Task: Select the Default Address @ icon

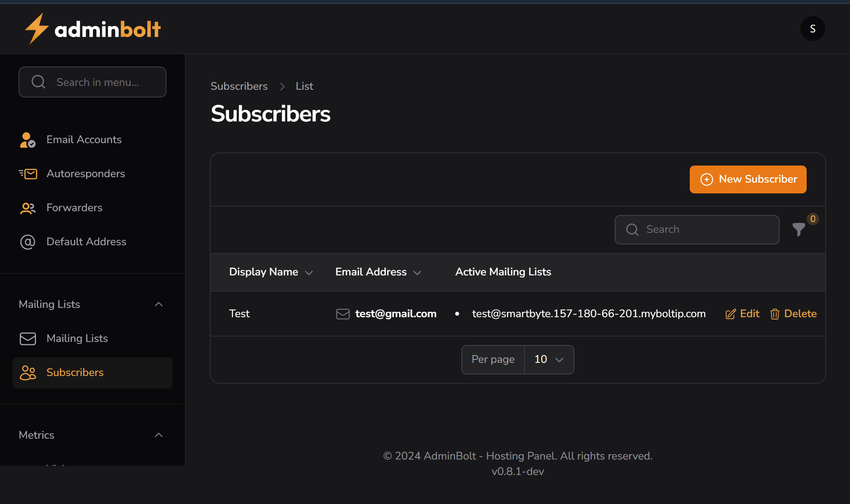Action: pos(27,242)
